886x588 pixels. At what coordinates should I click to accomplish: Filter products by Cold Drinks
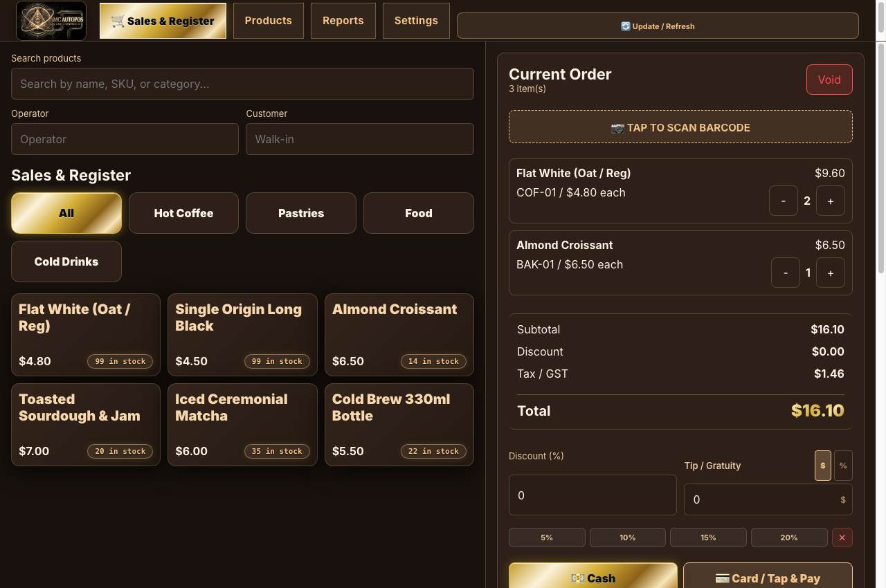pyautogui.click(x=66, y=261)
